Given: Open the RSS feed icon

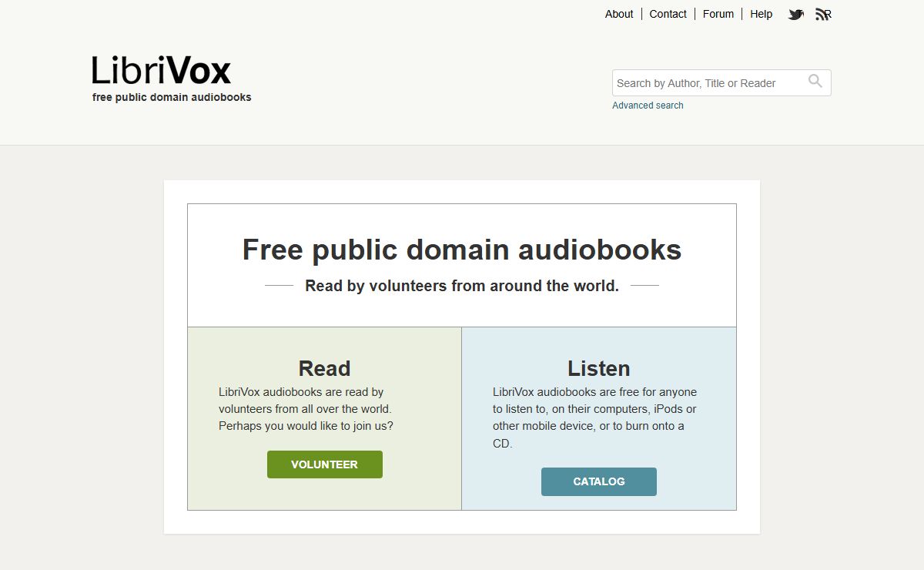Looking at the screenshot, I should pyautogui.click(x=823, y=14).
